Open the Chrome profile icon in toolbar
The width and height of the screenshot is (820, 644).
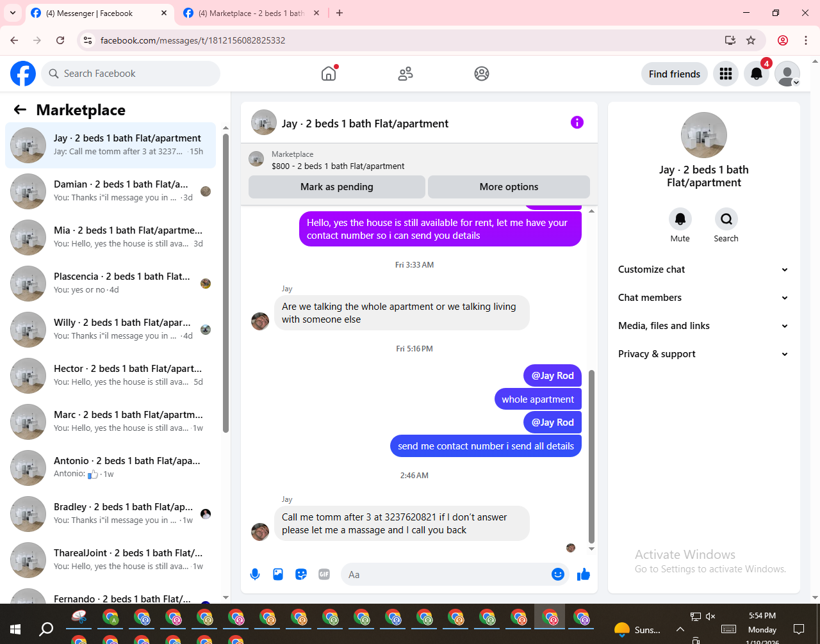[x=783, y=40]
